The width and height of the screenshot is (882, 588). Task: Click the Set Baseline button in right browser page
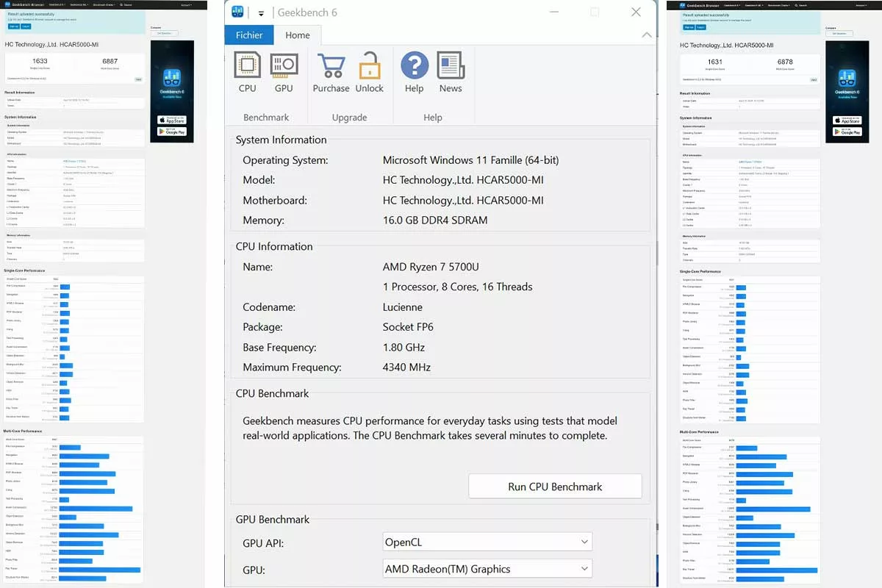839,34
